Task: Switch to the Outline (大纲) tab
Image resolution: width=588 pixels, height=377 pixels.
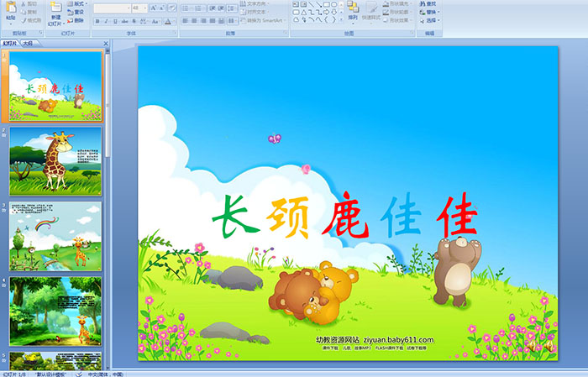Action: (29, 43)
